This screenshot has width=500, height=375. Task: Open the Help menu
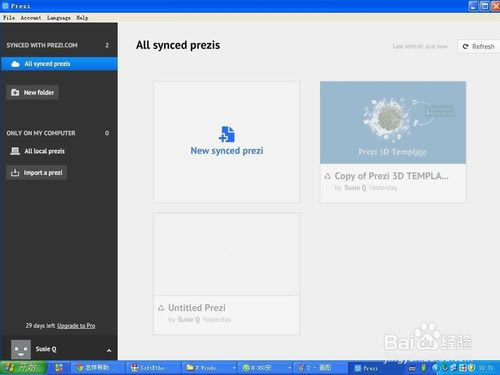[x=82, y=18]
